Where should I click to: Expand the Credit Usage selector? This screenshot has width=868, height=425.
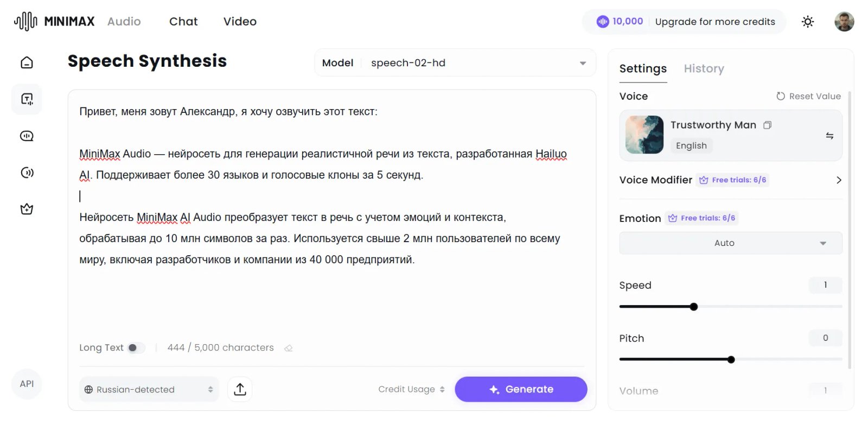click(412, 389)
